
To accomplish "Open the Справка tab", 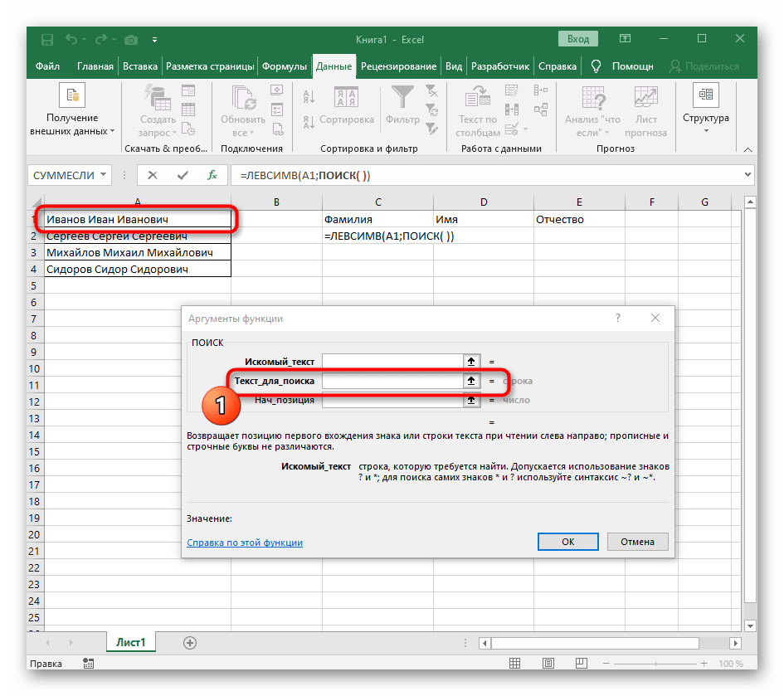I will pyautogui.click(x=557, y=66).
